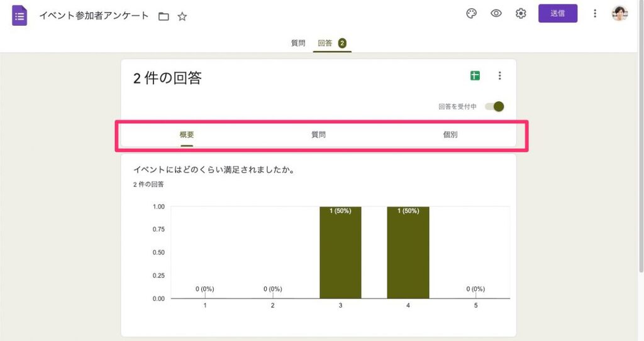Click the 0 (0%) label above rating 1
This screenshot has width=644, height=341.
pyautogui.click(x=205, y=289)
